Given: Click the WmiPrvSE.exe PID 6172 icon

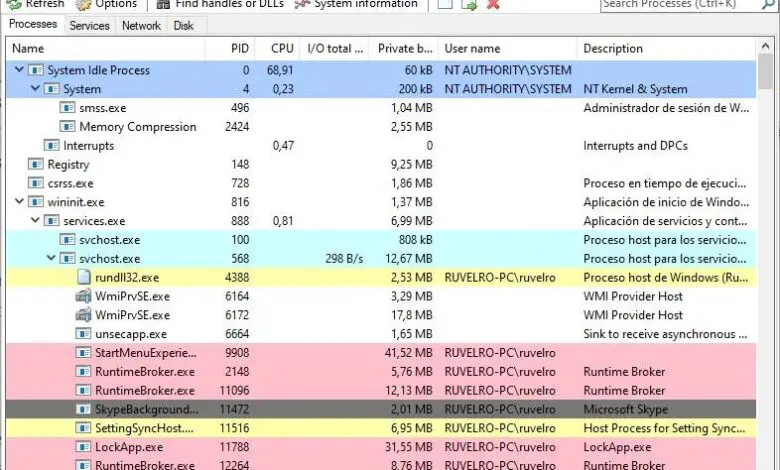Looking at the screenshot, I should [x=83, y=315].
